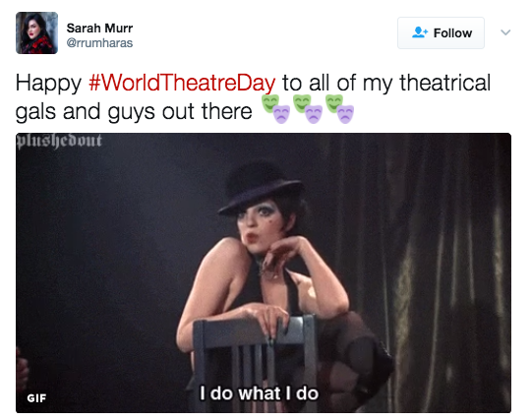The width and height of the screenshot is (531, 420).
Task: Click the bowler hat in the GIF
Action: coord(260,190)
